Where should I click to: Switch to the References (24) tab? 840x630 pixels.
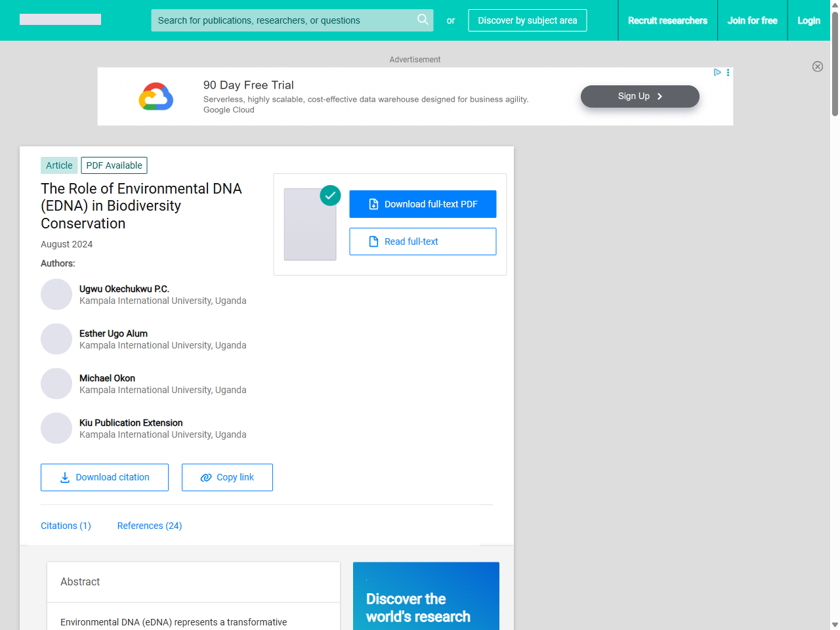pyautogui.click(x=149, y=526)
